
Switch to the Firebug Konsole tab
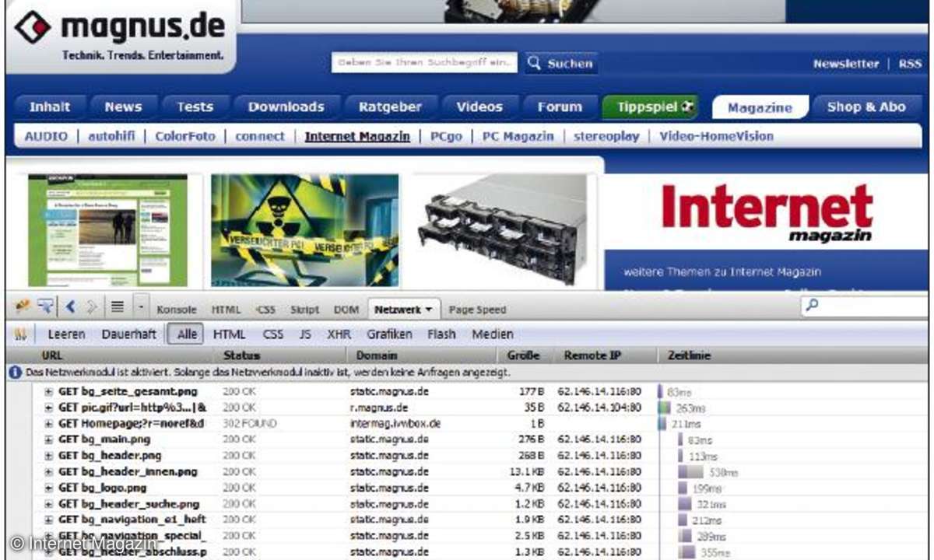(177, 310)
